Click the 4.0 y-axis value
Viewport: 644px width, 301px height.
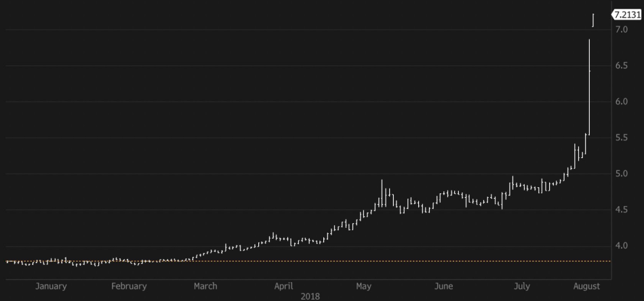621,246
